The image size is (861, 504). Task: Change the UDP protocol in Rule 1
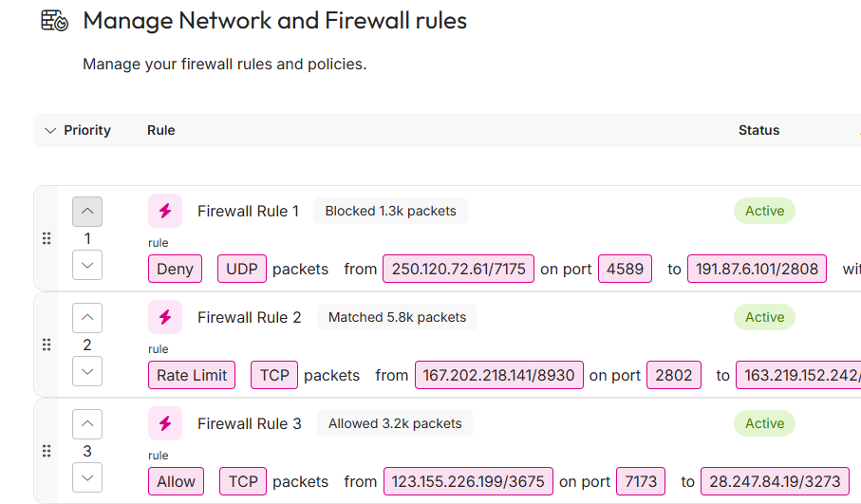point(242,269)
